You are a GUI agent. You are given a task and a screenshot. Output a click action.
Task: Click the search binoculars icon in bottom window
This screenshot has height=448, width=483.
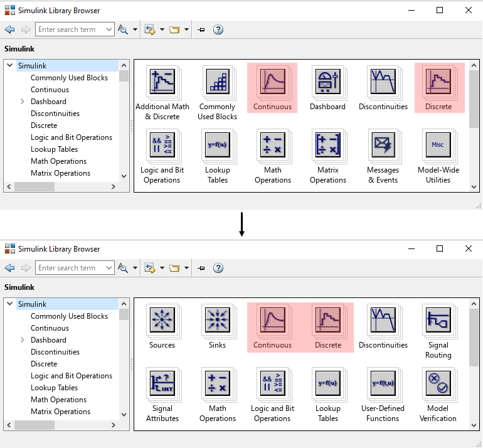click(x=123, y=268)
